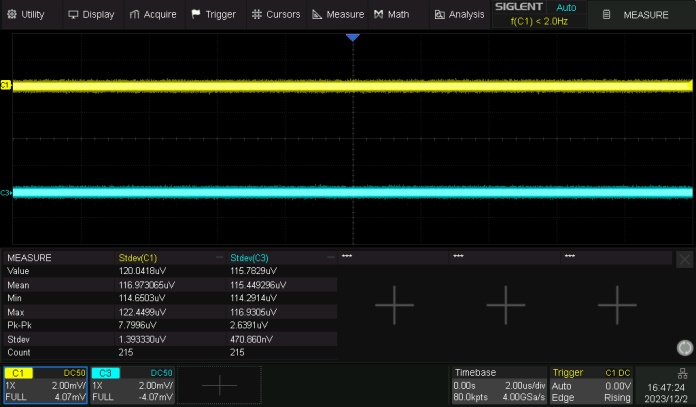Open the Display menu
The image size is (696, 407).
pos(91,14)
